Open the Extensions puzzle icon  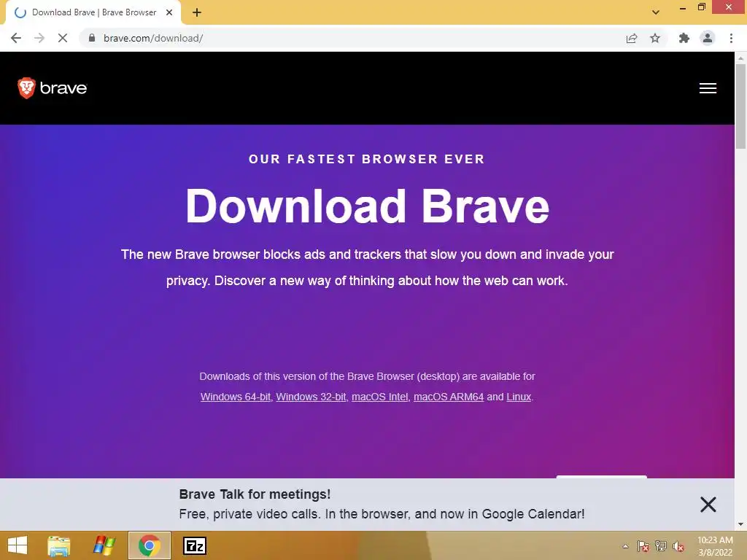click(684, 38)
